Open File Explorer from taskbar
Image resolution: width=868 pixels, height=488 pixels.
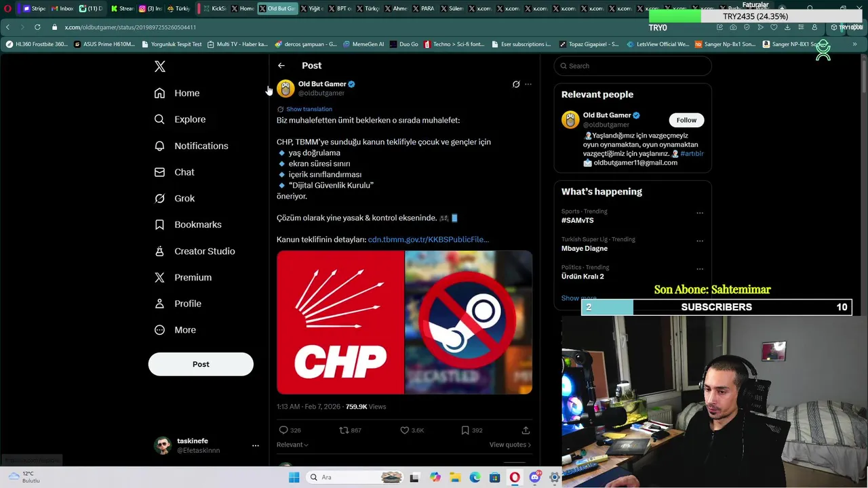tap(455, 477)
